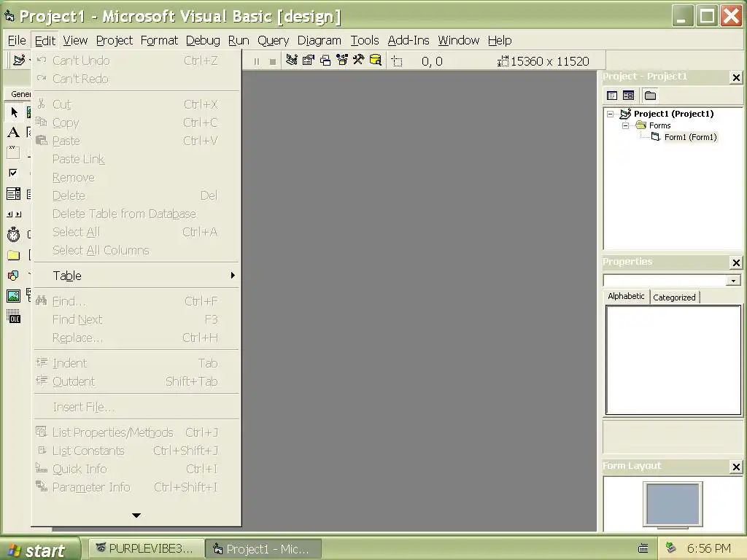Viewport: 747px width, 560px height.
Task: Open the Format menu
Action: pos(159,41)
